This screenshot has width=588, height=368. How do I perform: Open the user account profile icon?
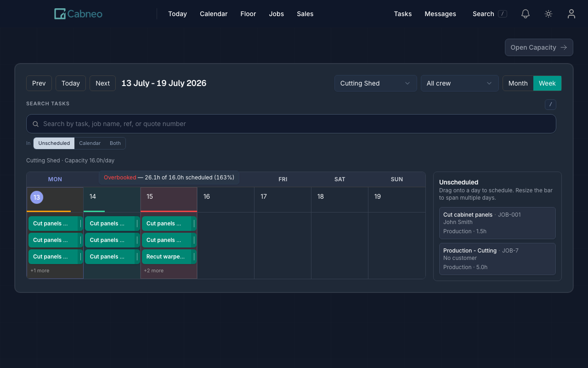click(571, 14)
